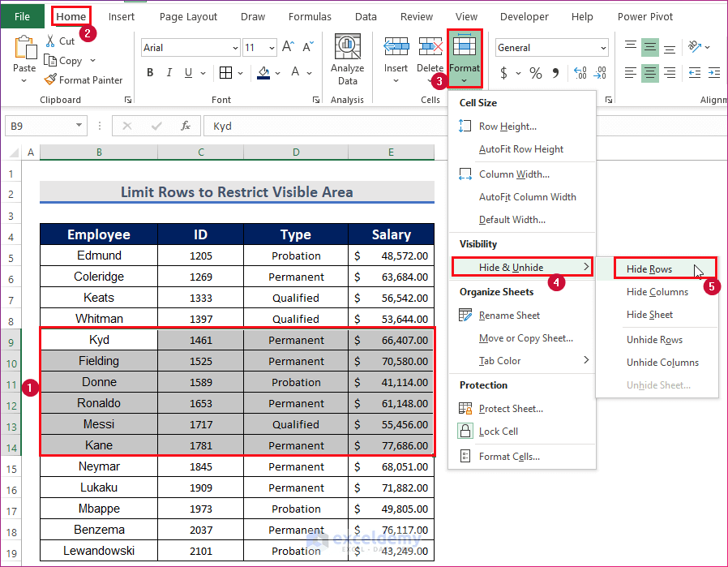Viewport: 728px width, 567px height.
Task: Switch to the Developer ribbon tab
Action: coord(524,16)
